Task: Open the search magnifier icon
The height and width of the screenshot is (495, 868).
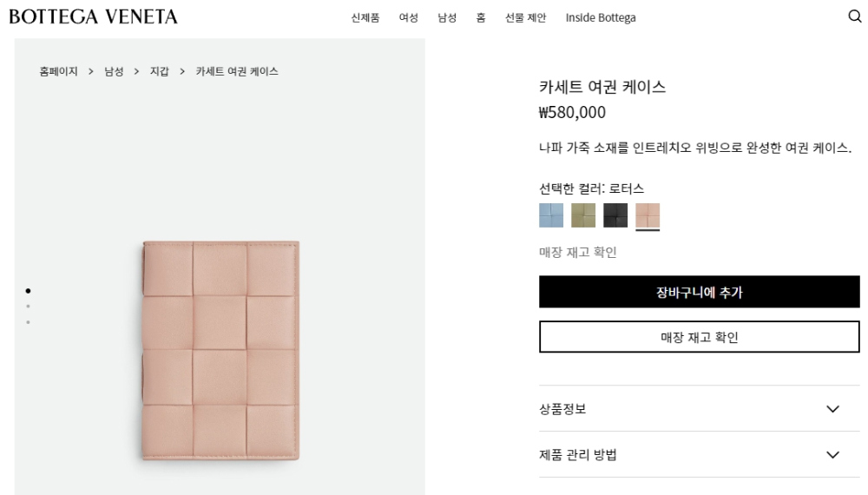Action: click(x=854, y=17)
